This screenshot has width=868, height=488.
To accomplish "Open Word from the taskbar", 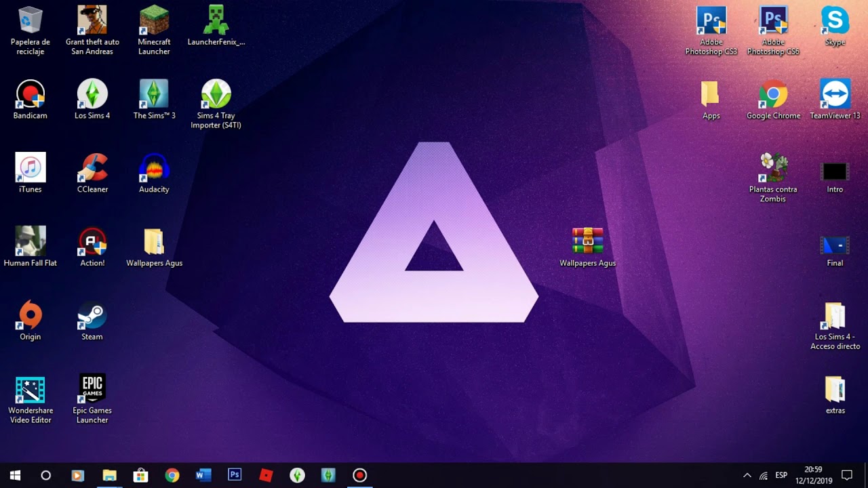I will pyautogui.click(x=203, y=475).
